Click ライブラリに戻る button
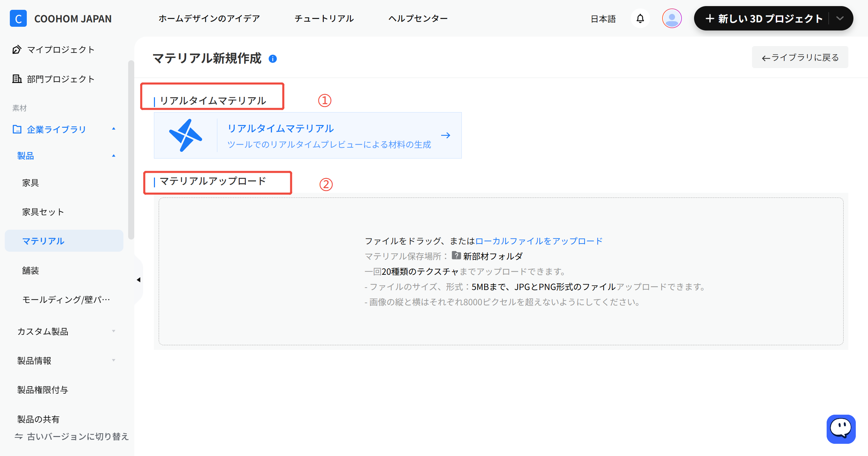Screen dimensions: 868x456 click(x=800, y=57)
